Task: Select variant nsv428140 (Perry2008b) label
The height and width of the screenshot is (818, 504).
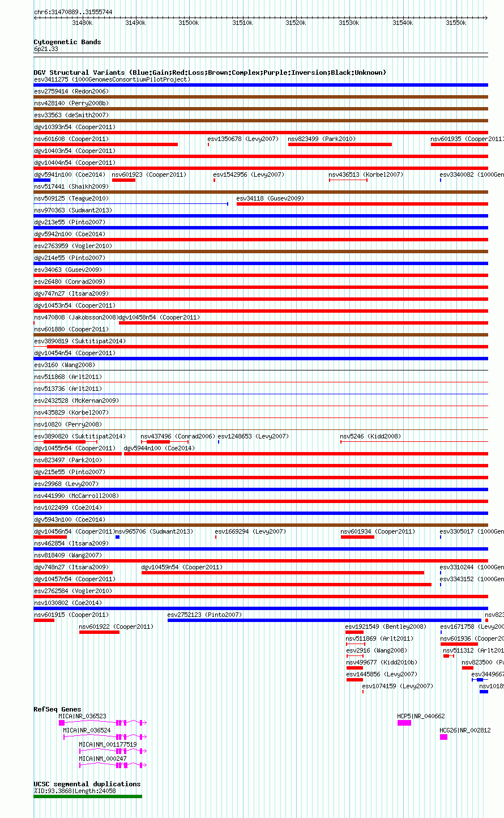Action: click(x=71, y=103)
